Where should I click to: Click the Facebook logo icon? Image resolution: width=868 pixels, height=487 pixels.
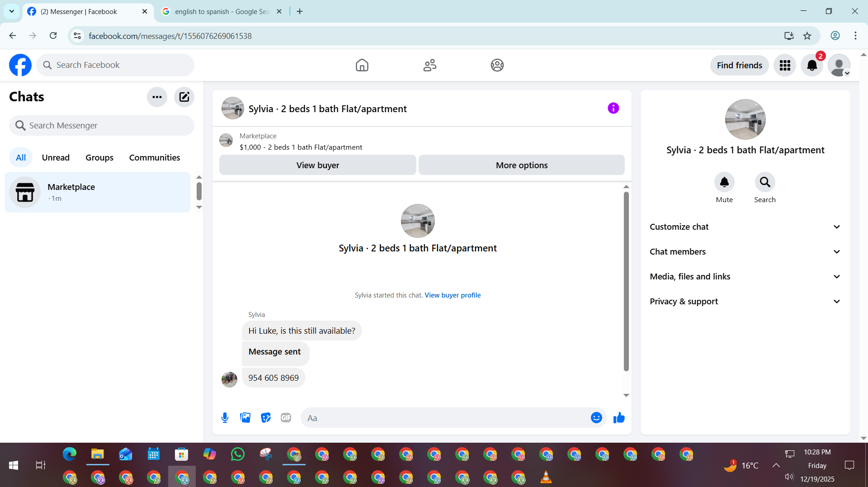pos(20,65)
